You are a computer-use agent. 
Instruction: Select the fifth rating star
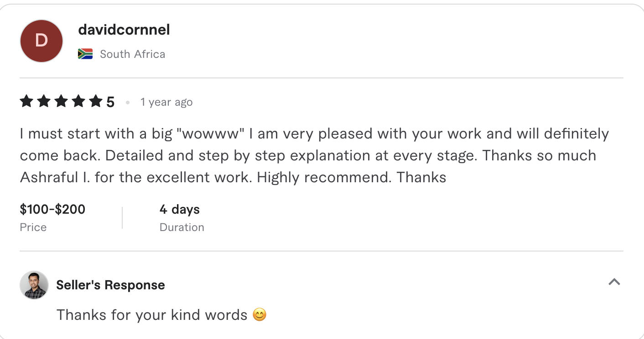point(96,101)
